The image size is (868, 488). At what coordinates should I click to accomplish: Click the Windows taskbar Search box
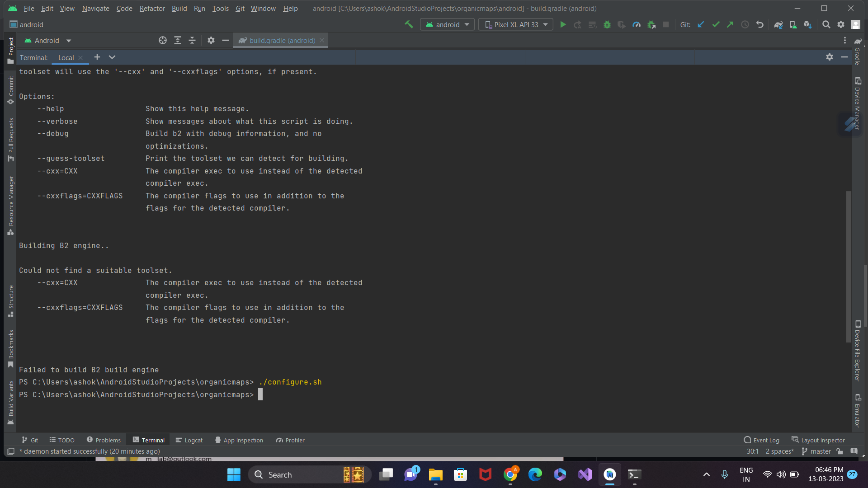(310, 474)
